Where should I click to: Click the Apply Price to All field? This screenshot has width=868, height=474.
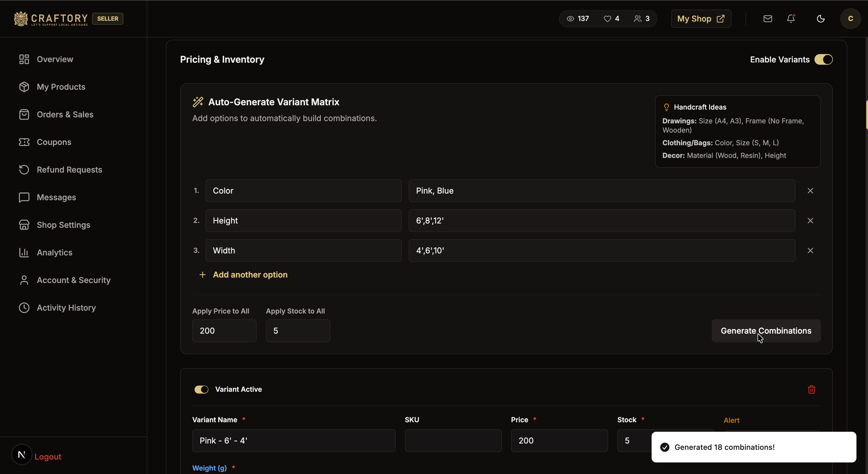[224, 330]
